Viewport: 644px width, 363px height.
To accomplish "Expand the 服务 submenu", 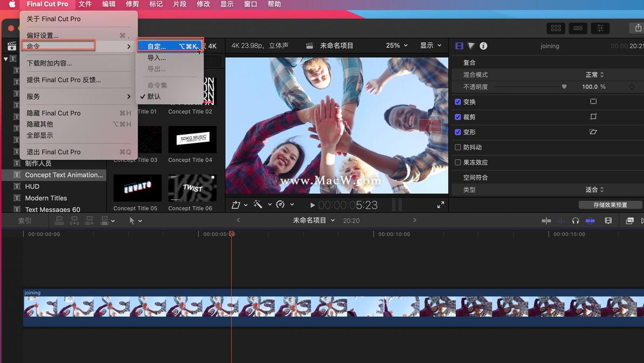I will coord(78,96).
